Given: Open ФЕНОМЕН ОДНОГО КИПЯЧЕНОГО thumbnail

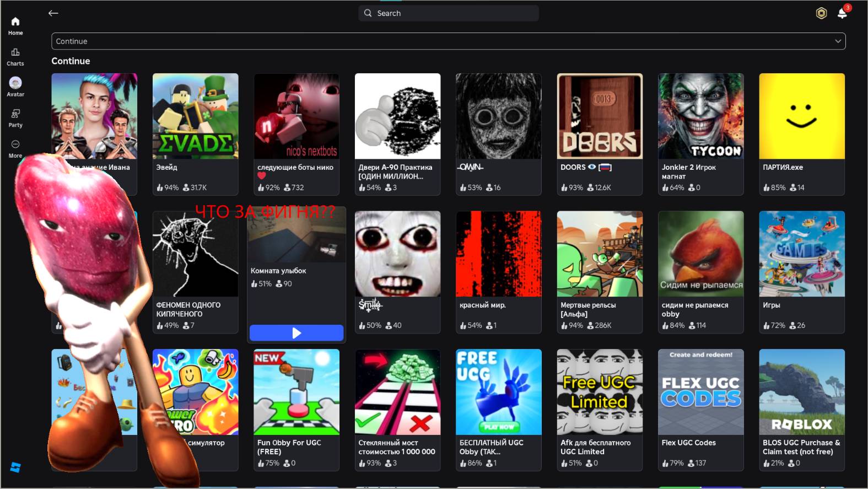Looking at the screenshot, I should coord(196,254).
